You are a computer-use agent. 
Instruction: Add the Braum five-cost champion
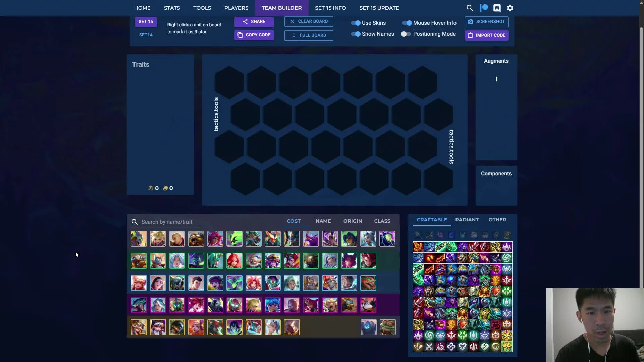pos(139,327)
